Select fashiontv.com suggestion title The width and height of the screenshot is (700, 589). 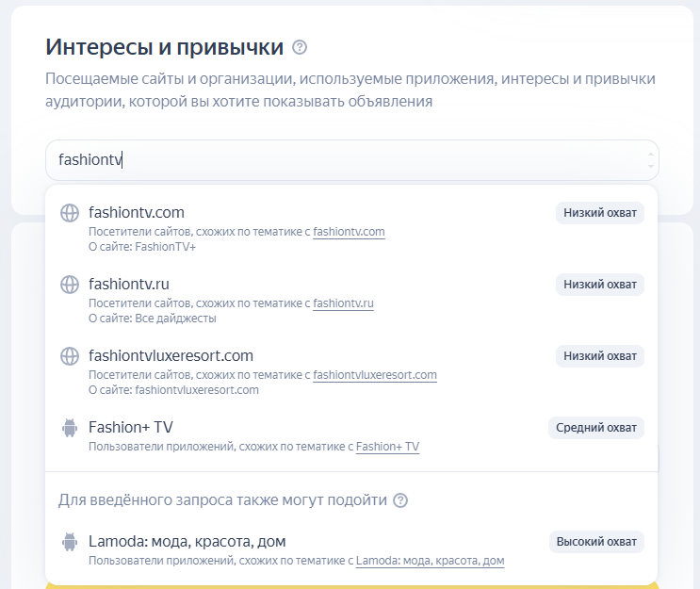click(137, 213)
